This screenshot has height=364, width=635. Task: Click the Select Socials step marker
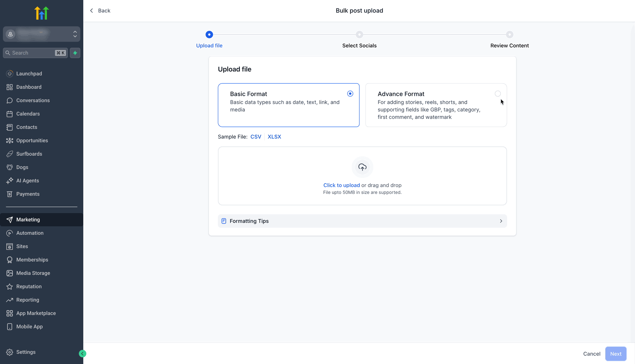coord(359,35)
